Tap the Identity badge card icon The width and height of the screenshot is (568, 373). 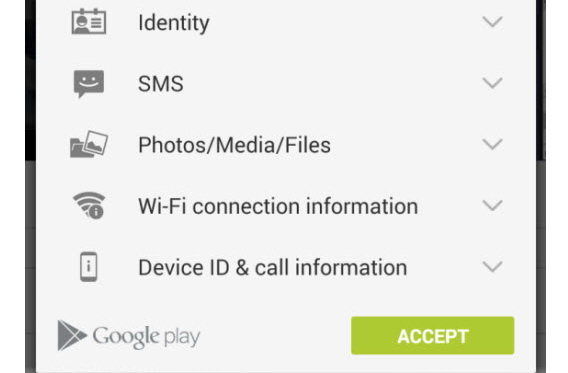pos(89,22)
